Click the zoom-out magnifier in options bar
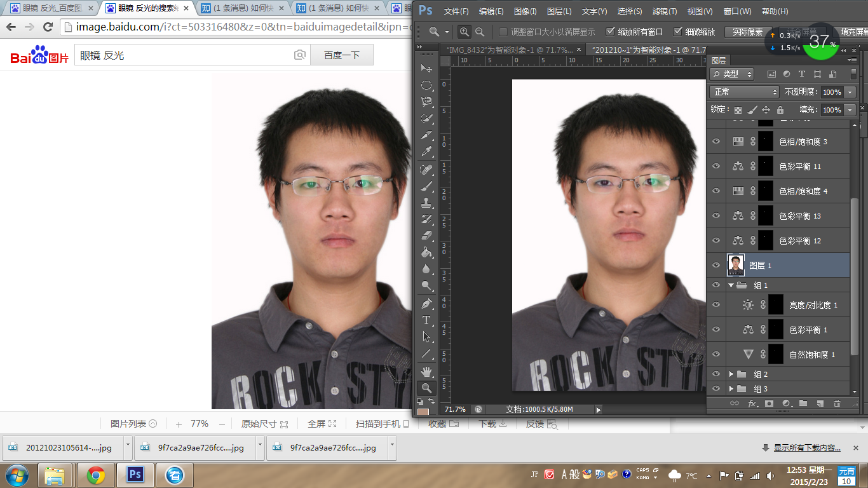868x488 pixels. (x=480, y=32)
